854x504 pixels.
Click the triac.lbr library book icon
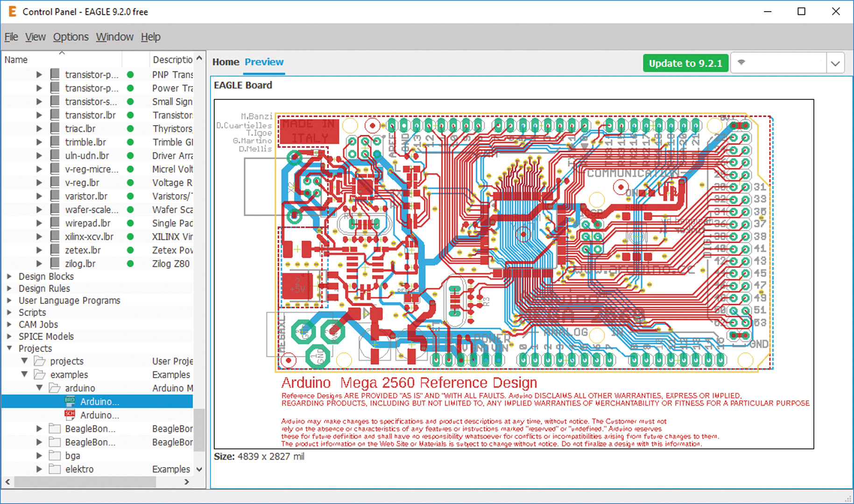55,128
